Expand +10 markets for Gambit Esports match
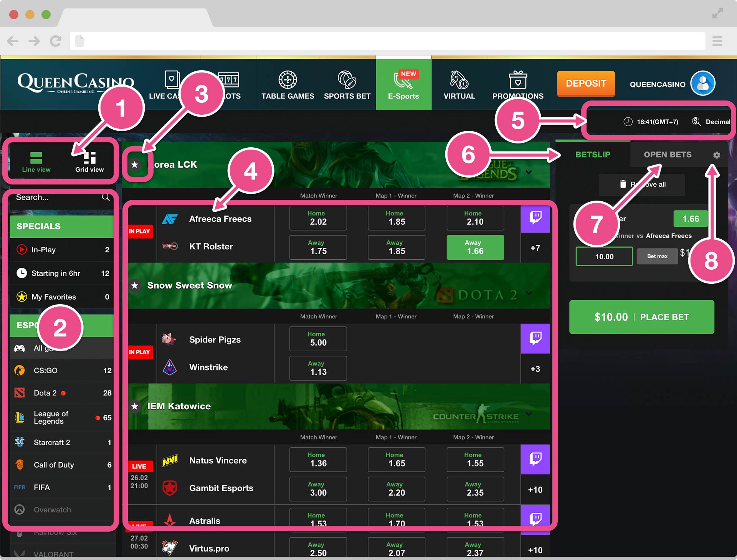Image resolution: width=737 pixels, height=560 pixels. coord(535,490)
